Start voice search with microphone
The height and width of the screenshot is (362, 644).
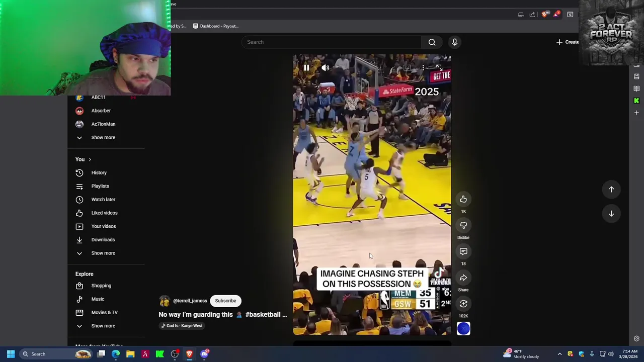tap(455, 42)
